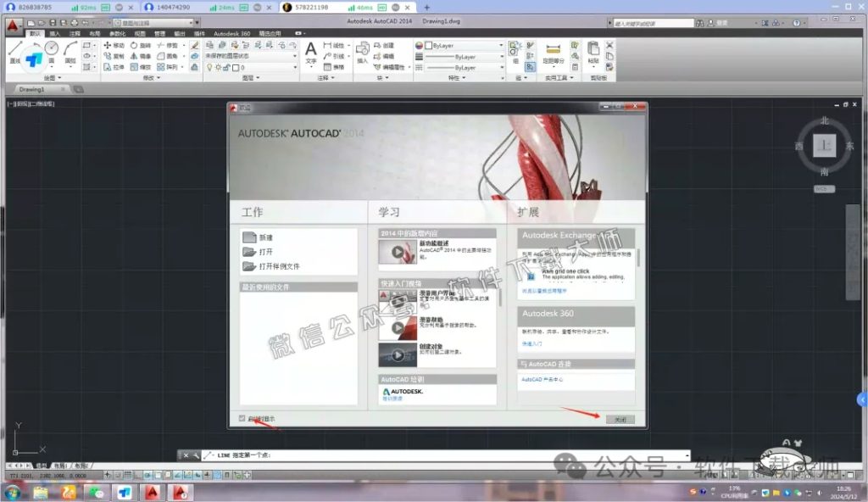
Task: Click the Paste icon in clipboard panel
Action: point(593,49)
